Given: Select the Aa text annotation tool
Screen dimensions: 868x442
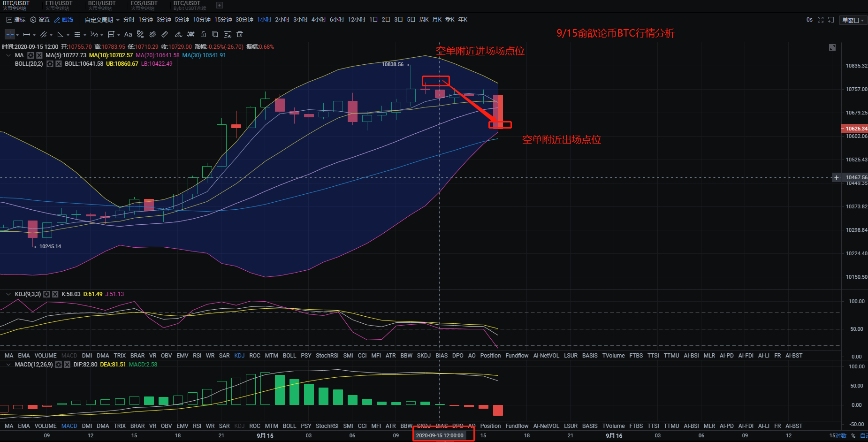Looking at the screenshot, I should 128,34.
